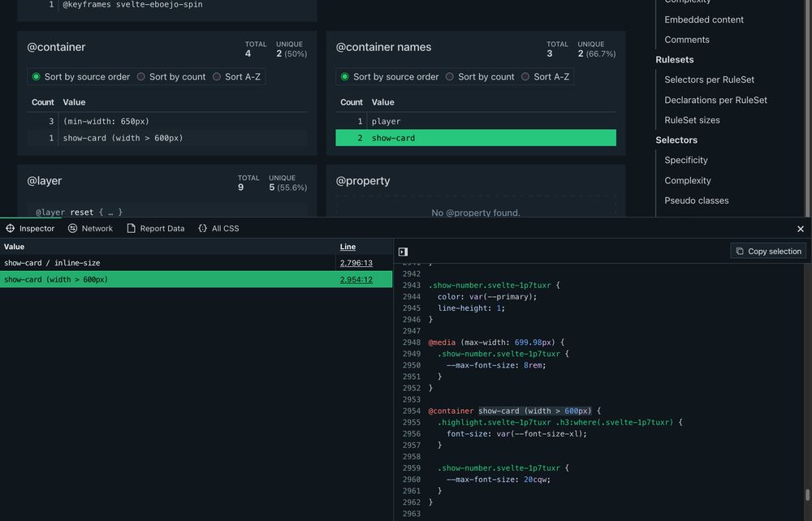Select Sort by source order in @container
Viewport: 812px width, 521px height.
(80, 76)
